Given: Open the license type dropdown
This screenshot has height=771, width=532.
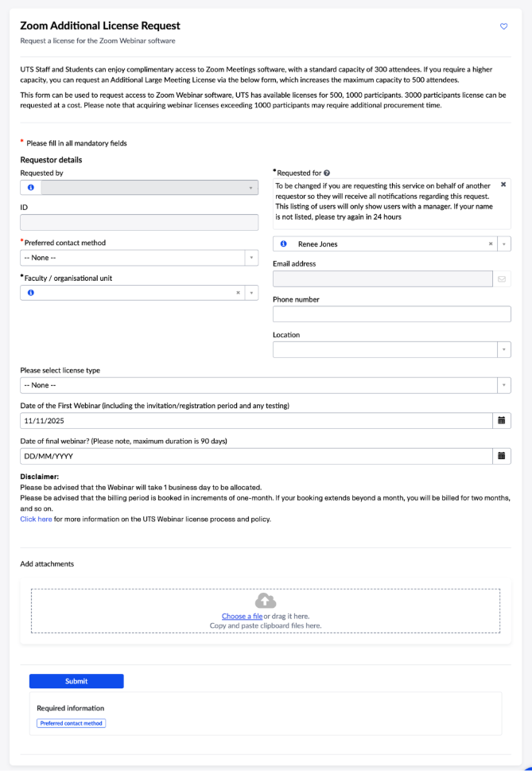Looking at the screenshot, I should [503, 384].
